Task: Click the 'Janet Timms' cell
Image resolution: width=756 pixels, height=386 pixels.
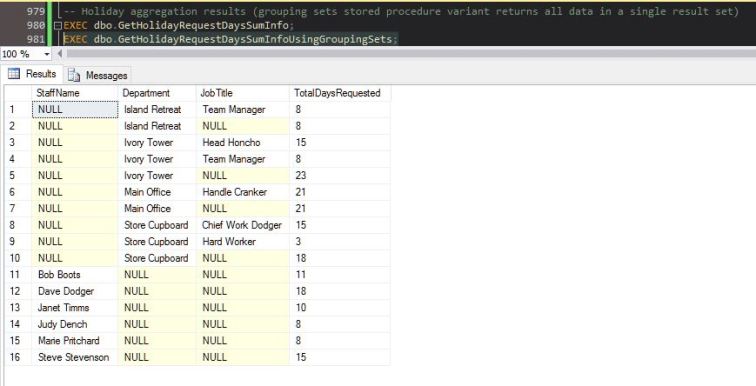Action: (x=75, y=307)
